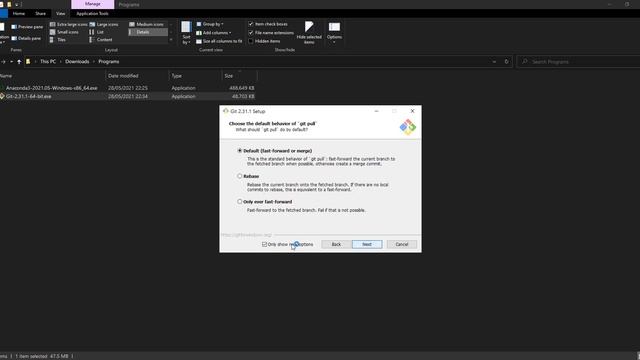
Task: Select the Rebase radio option
Action: click(240, 176)
